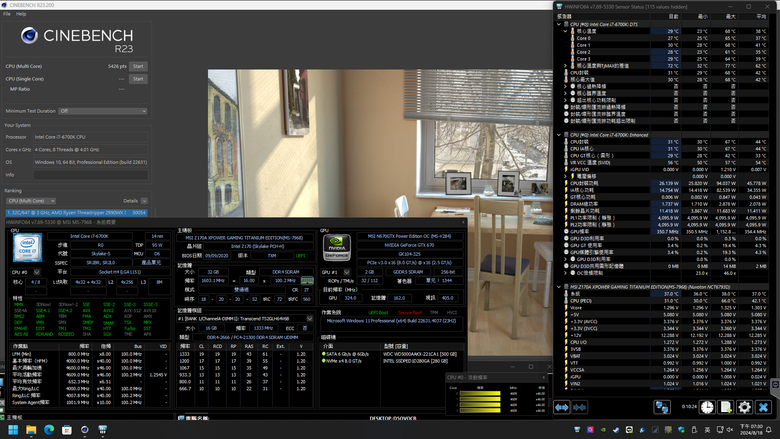Sort by the current value column header
This screenshot has height=439, width=780.
coord(673,16)
